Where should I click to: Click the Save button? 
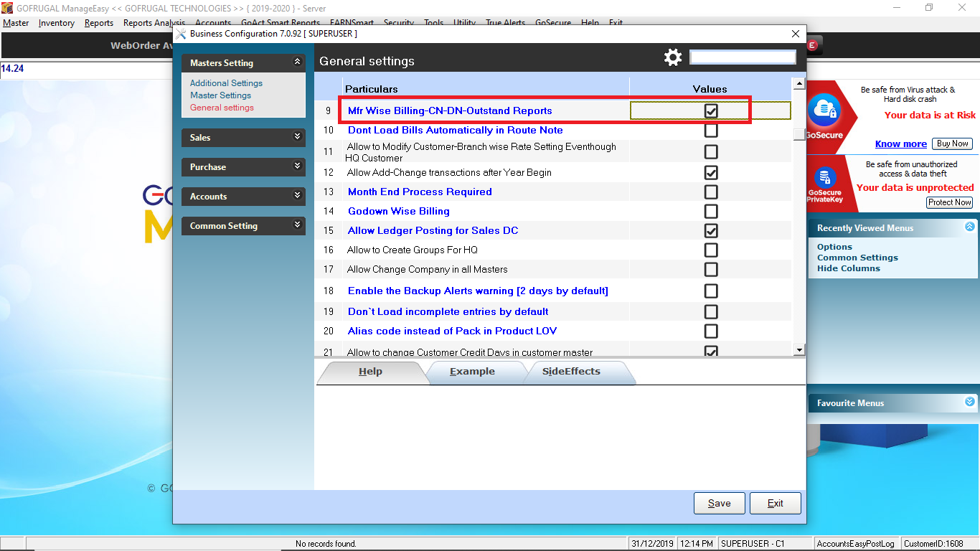click(720, 503)
